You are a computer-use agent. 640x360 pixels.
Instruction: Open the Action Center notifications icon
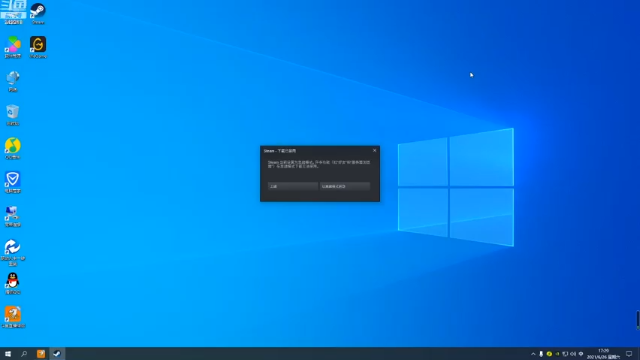pos(629,354)
